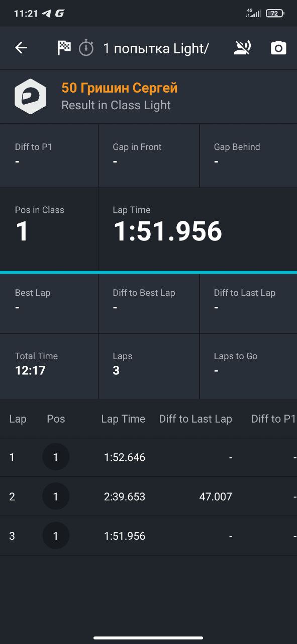Tap the Total Time 12:17 tile
The width and height of the screenshot is (297, 644).
pos(49,366)
